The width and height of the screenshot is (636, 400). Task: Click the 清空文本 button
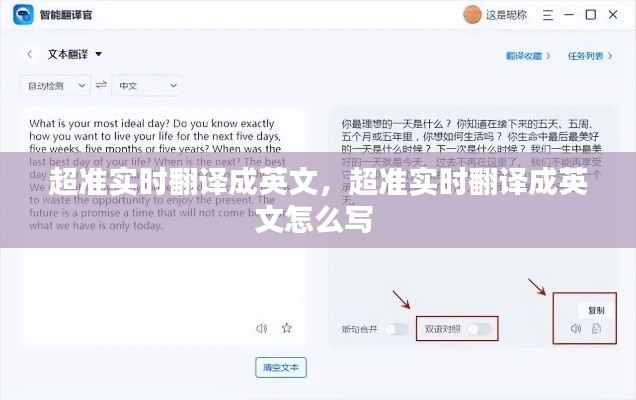click(281, 368)
